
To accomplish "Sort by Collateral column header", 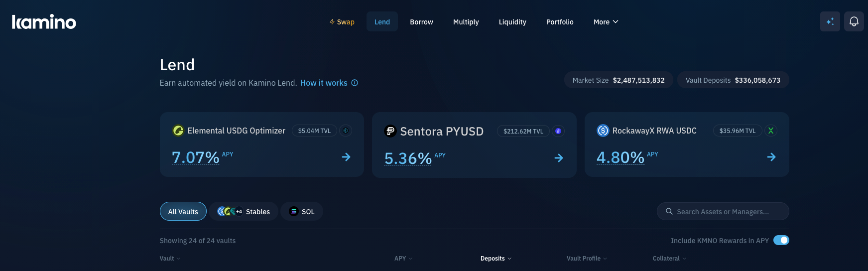I will click(669, 259).
